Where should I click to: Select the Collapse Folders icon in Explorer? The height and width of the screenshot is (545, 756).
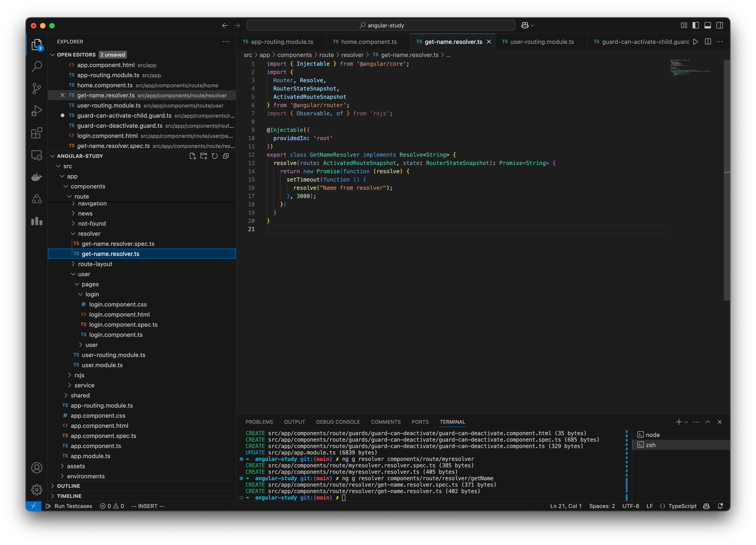pyautogui.click(x=226, y=156)
